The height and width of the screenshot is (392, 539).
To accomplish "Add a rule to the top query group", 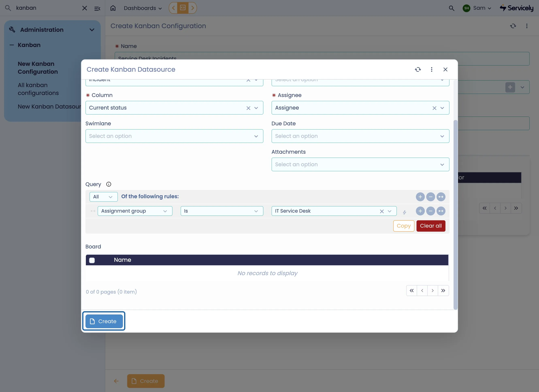I will (x=420, y=197).
